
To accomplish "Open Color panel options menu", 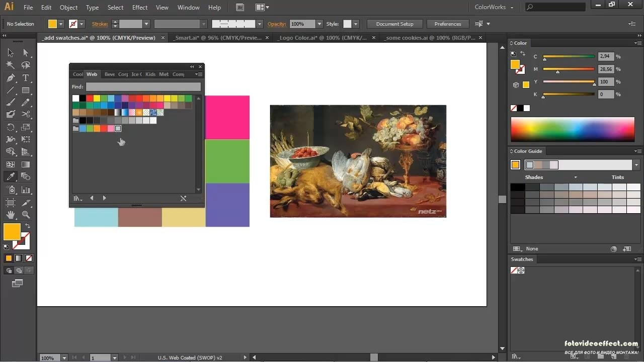I will pyautogui.click(x=637, y=43).
